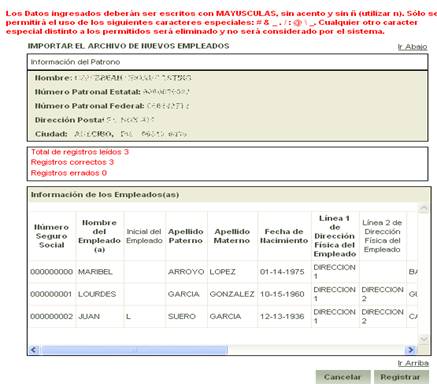Click Número Patronal Estatal label
The height and width of the screenshot is (384, 437).
pos(88,92)
